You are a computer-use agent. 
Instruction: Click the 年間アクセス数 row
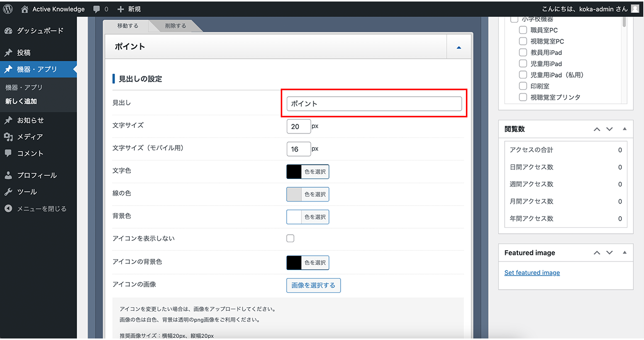(x=566, y=219)
